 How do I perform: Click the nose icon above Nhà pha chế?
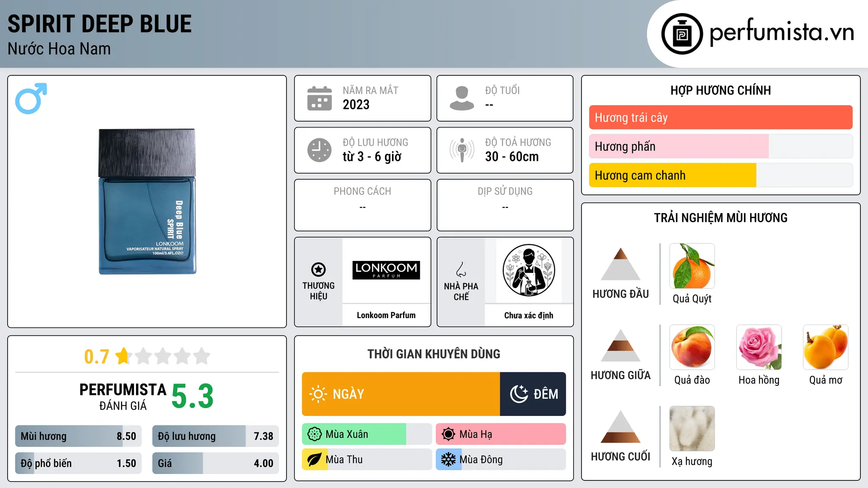pos(461,269)
